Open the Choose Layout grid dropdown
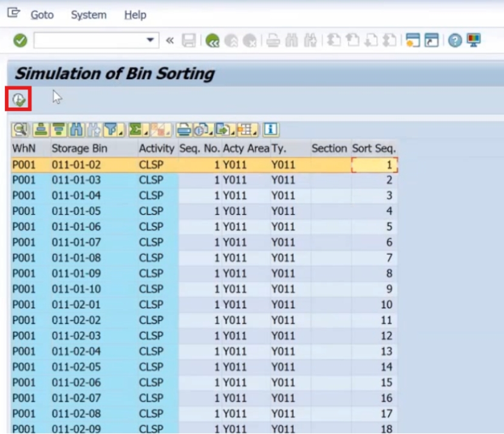Screen dimensions: 504x434 tap(248, 129)
